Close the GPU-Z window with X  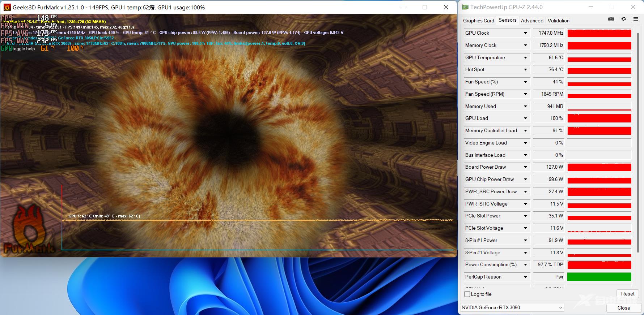tap(633, 7)
